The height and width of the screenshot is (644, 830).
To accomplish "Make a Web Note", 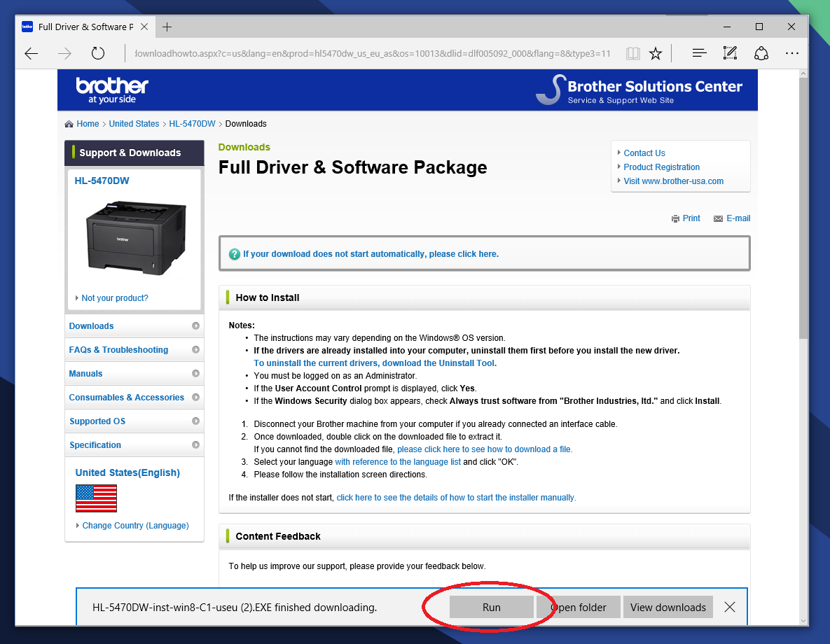I will 730,53.
